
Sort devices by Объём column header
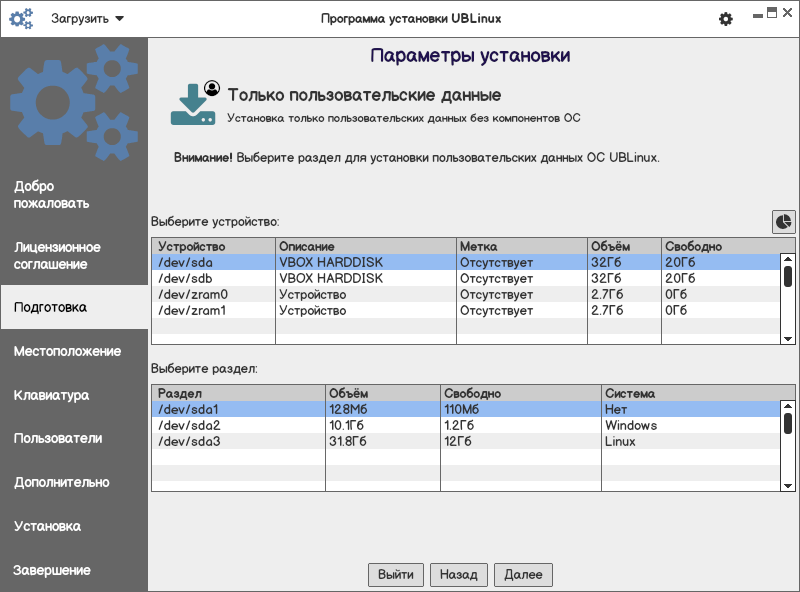(x=624, y=246)
